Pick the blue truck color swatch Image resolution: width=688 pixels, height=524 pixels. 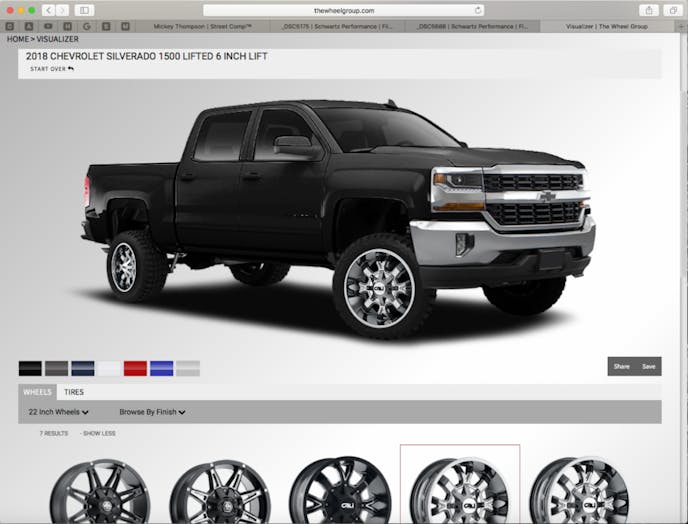(x=161, y=368)
